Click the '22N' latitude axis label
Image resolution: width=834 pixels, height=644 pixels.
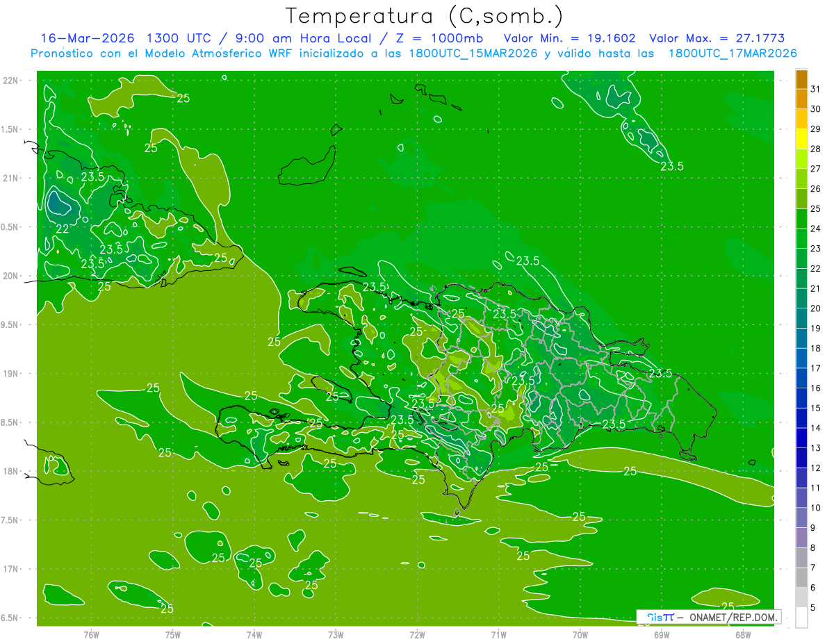[x=10, y=80]
